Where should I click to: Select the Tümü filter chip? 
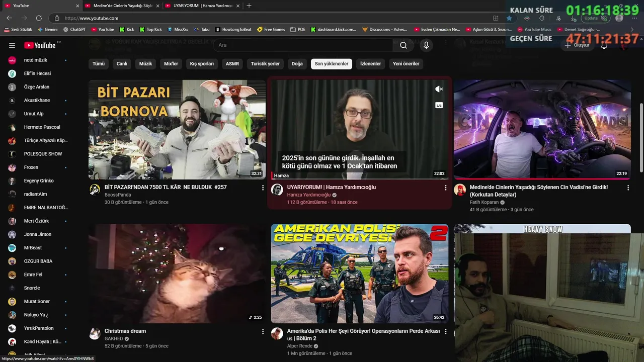tap(99, 64)
